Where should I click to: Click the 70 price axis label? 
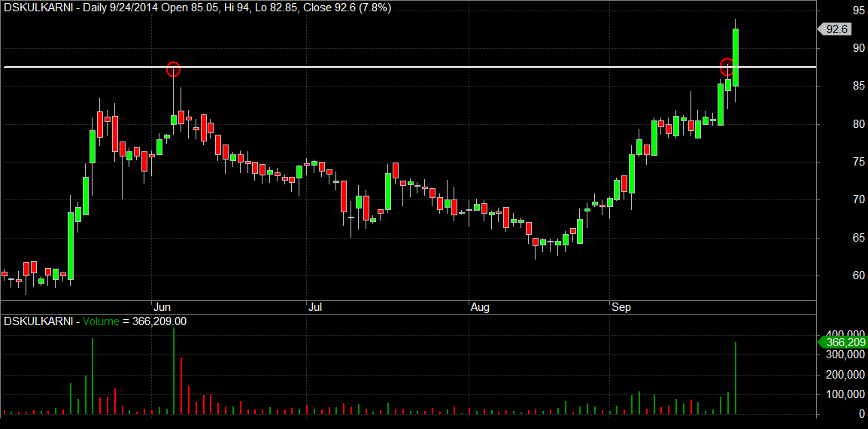858,199
